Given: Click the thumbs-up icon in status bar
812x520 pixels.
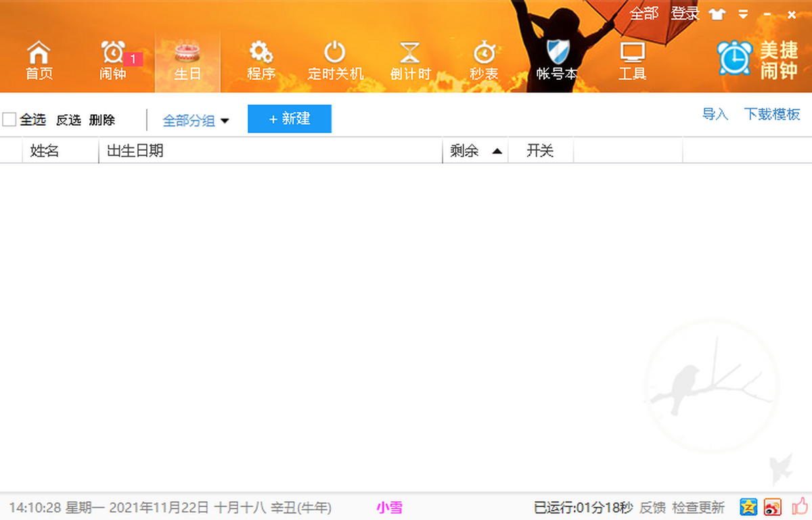Looking at the screenshot, I should coord(800,506).
